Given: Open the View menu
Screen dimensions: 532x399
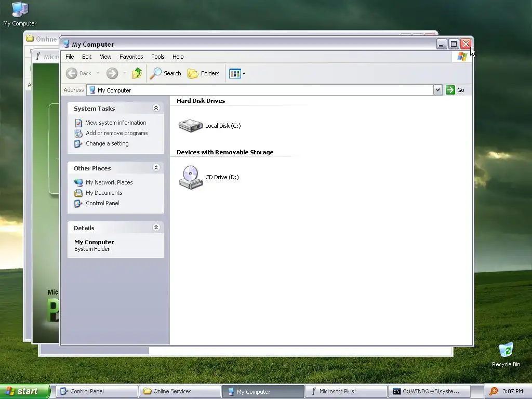Looking at the screenshot, I should [x=105, y=57].
